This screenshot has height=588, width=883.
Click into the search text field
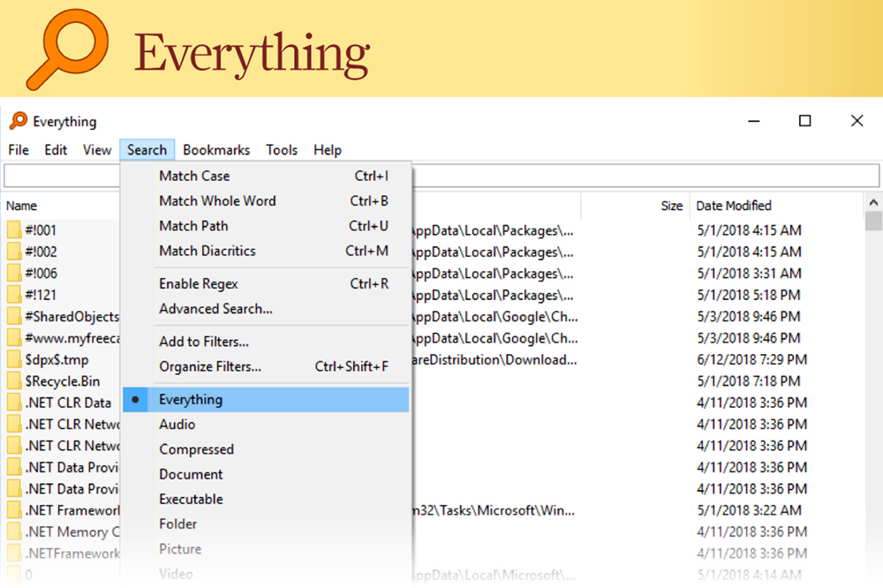coord(441,175)
